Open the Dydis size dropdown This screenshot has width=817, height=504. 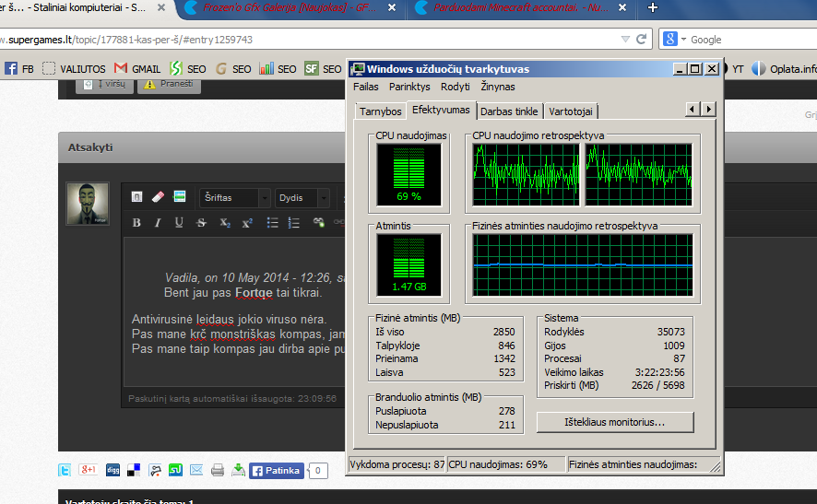tap(302, 198)
